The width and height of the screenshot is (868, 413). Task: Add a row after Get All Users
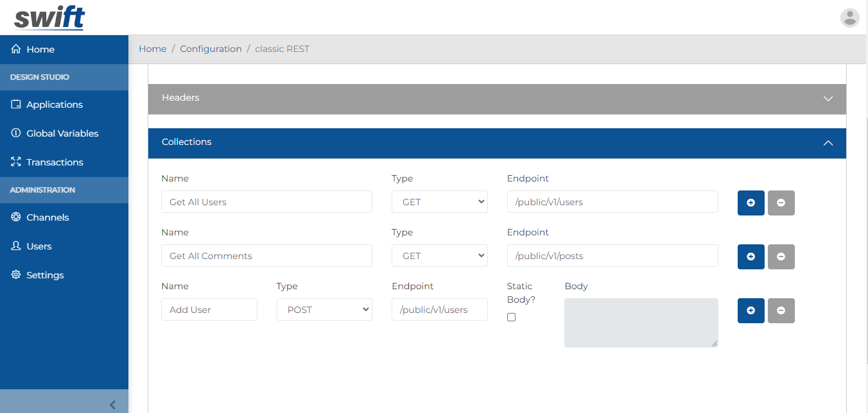751,203
